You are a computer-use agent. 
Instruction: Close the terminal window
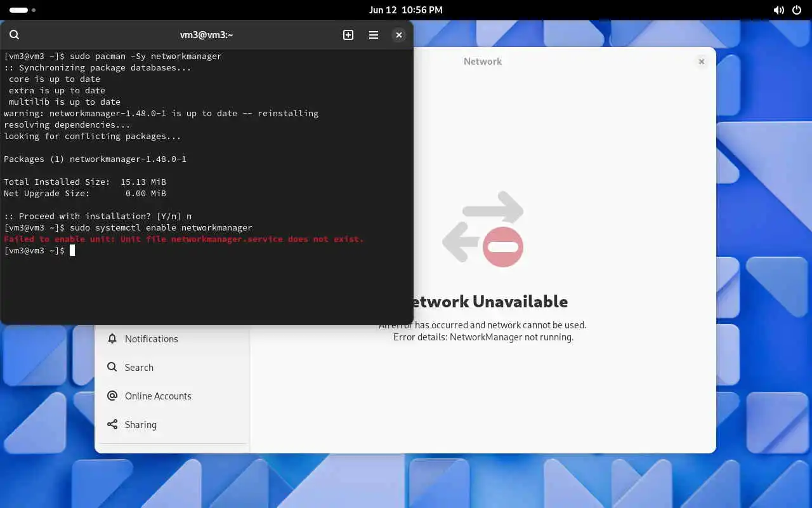coord(399,35)
